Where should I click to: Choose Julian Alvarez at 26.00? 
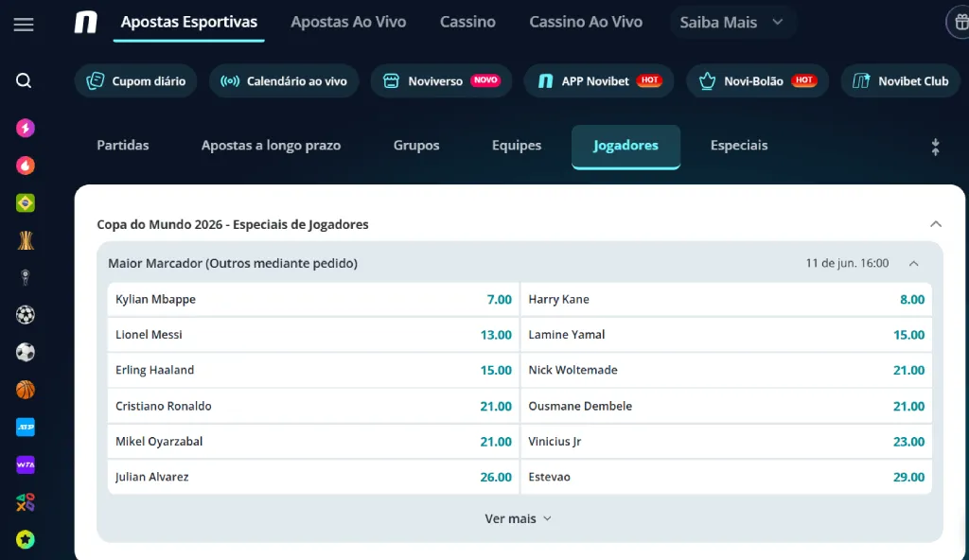(313, 477)
